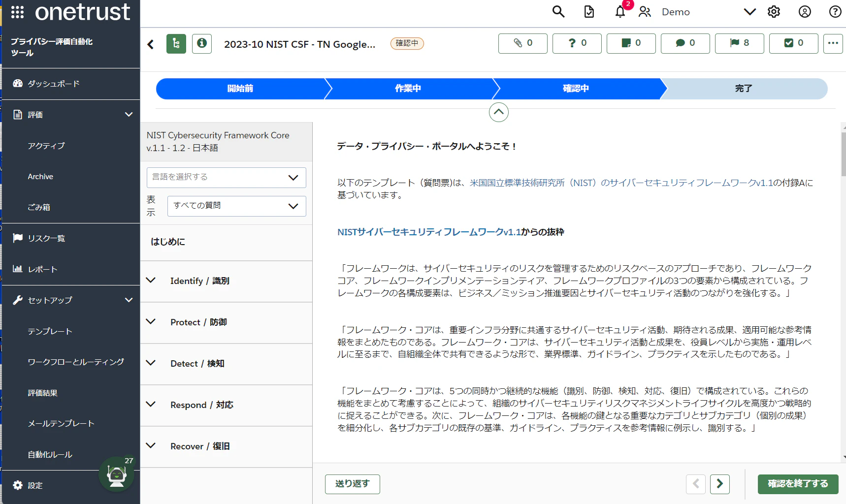Select the 完了 workflow stage
The width and height of the screenshot is (846, 504).
(x=744, y=89)
